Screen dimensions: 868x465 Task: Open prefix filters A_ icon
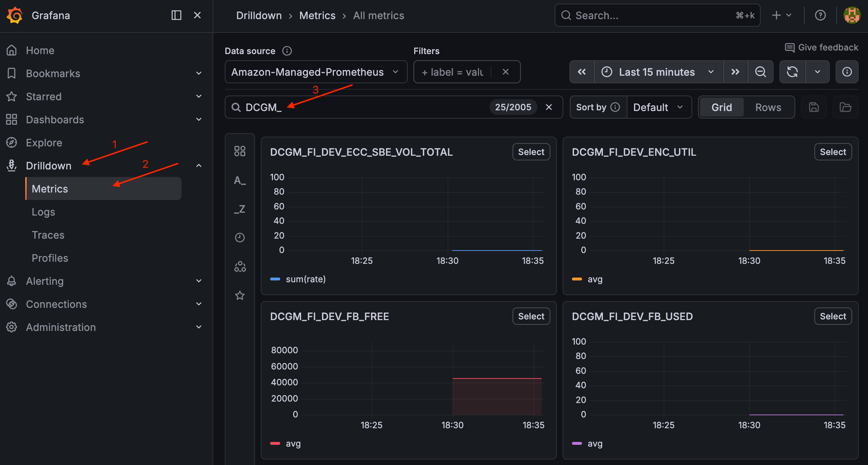240,180
